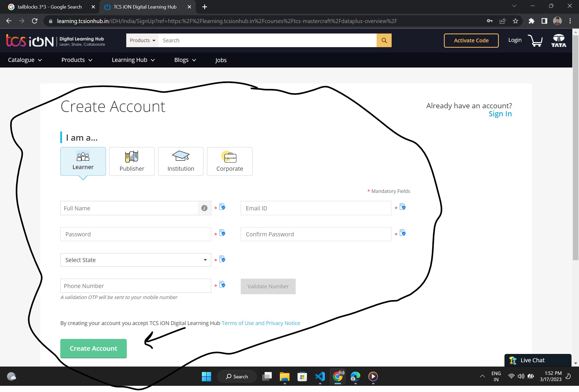579x392 pixels.
Task: Expand the Catalogue navigation menu
Action: click(25, 60)
